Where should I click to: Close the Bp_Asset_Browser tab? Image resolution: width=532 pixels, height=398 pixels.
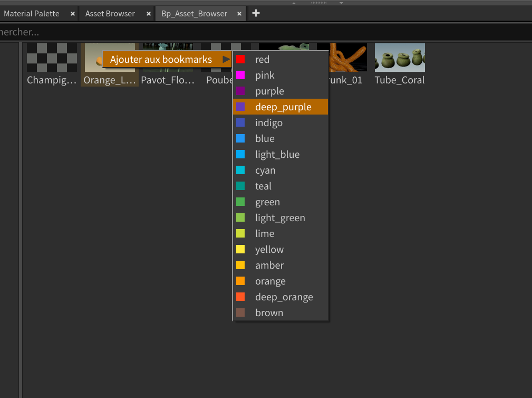pos(240,14)
